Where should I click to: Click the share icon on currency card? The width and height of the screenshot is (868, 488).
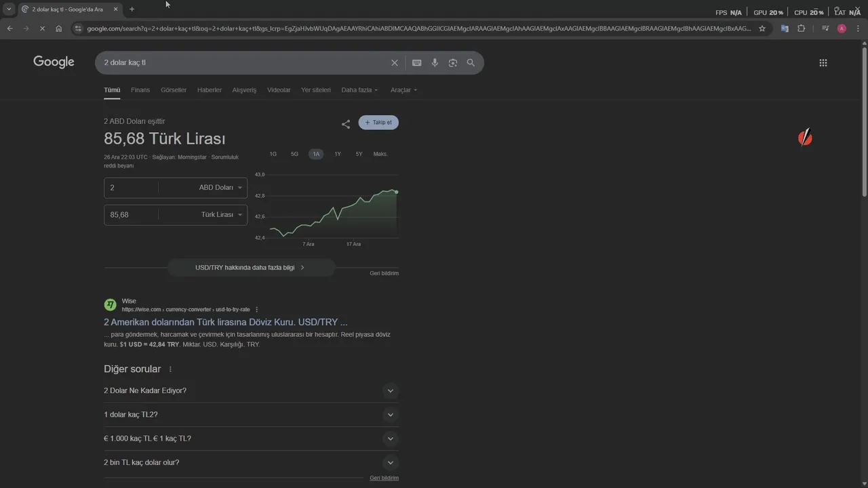346,124
